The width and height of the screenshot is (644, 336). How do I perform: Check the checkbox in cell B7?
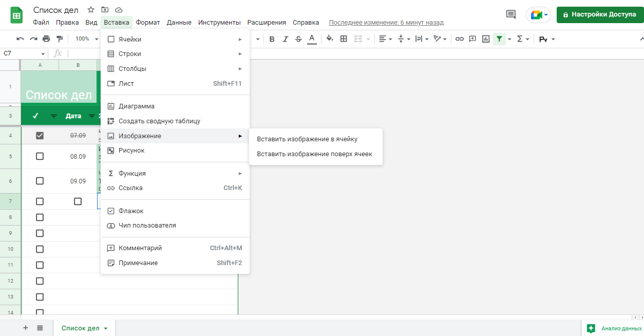[x=78, y=201]
